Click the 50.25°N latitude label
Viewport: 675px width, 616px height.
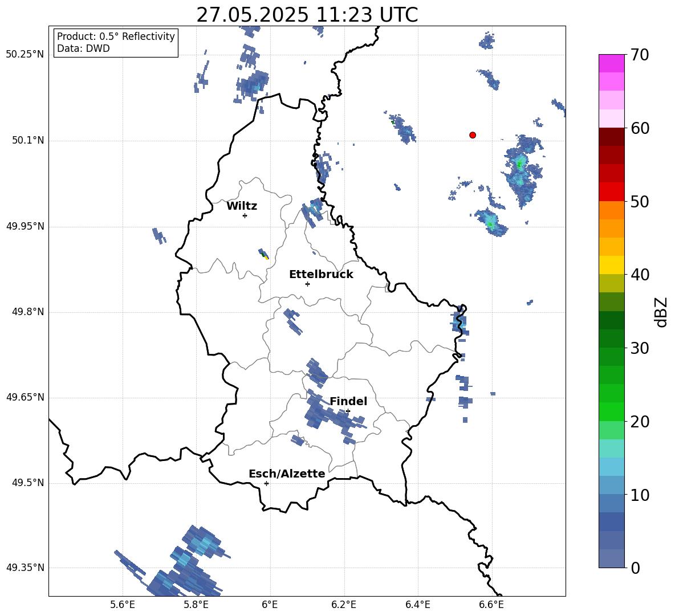(x=25, y=55)
